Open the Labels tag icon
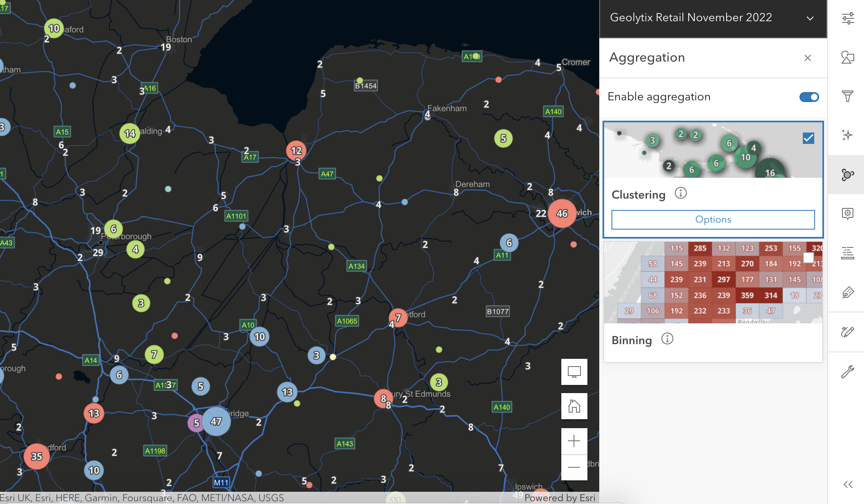864x504 pixels. click(848, 292)
